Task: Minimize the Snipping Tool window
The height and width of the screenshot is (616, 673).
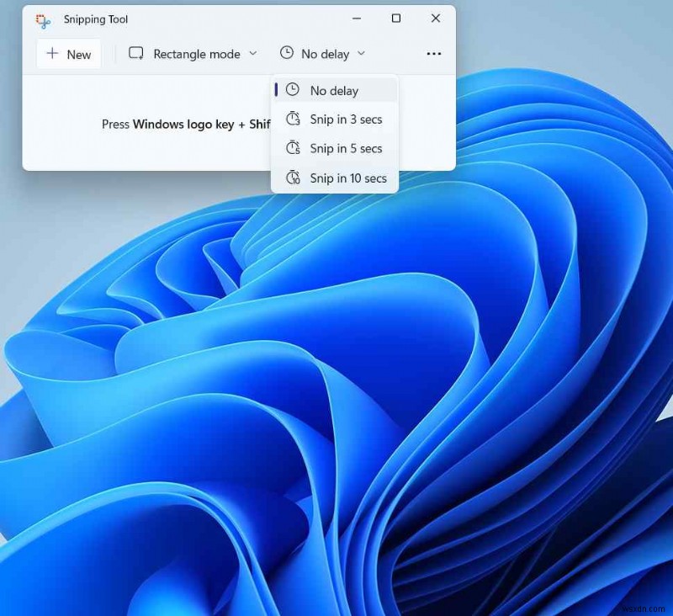Action: tap(357, 18)
